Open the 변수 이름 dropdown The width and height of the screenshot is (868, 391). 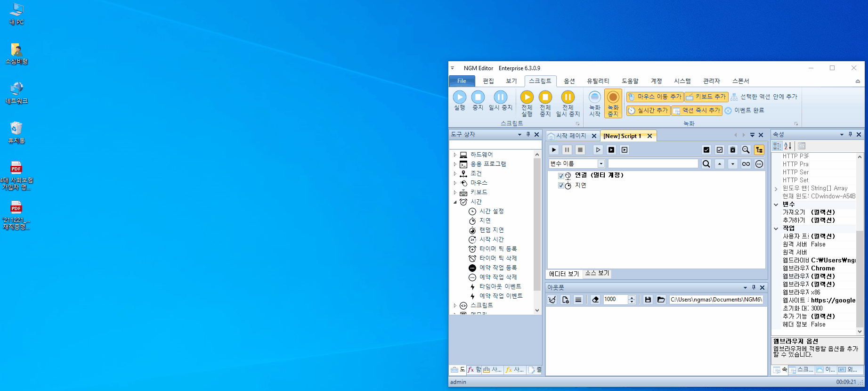click(x=601, y=163)
